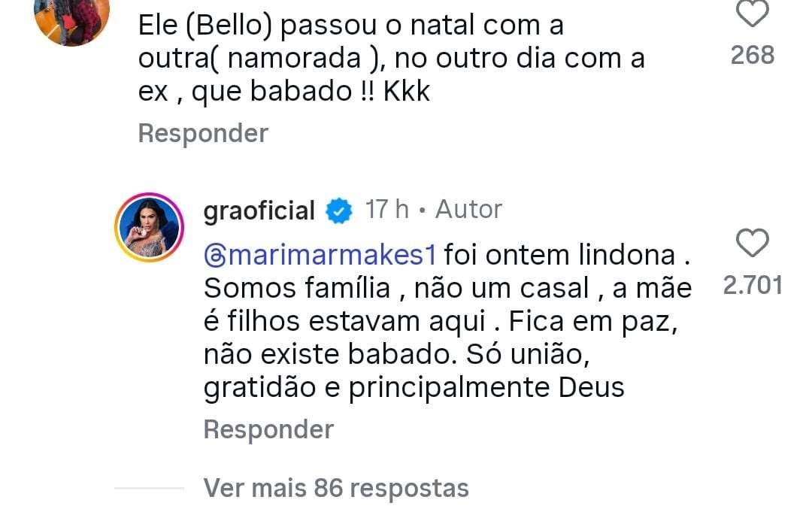The width and height of the screenshot is (812, 512).
Task: View the 2.701 likes count
Action: coord(752,286)
